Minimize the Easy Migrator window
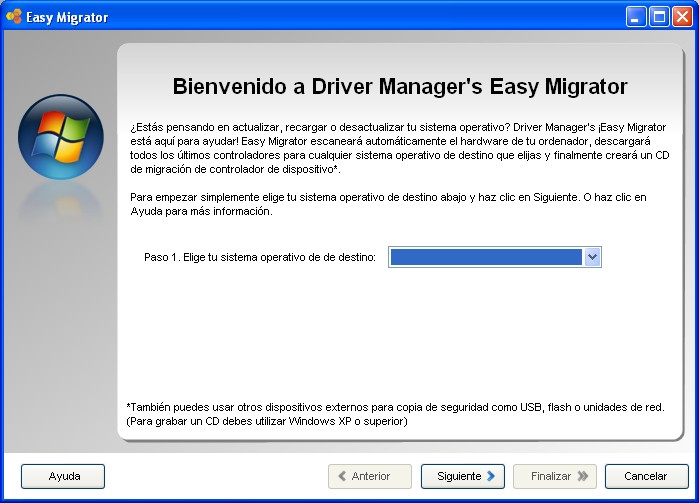The width and height of the screenshot is (699, 503). (x=636, y=17)
